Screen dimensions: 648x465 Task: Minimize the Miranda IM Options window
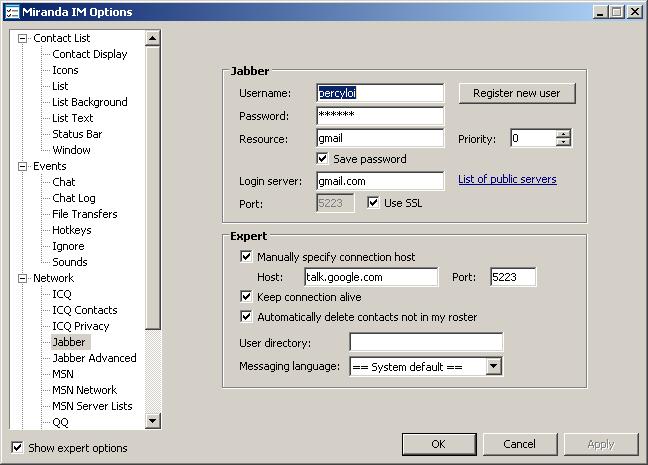(600, 12)
